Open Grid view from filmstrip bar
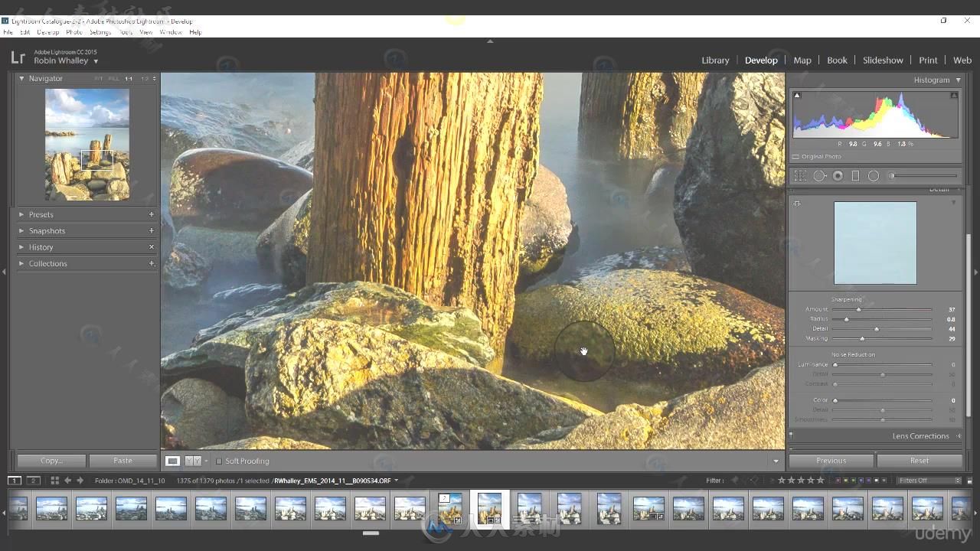The image size is (980, 551). pyautogui.click(x=54, y=481)
